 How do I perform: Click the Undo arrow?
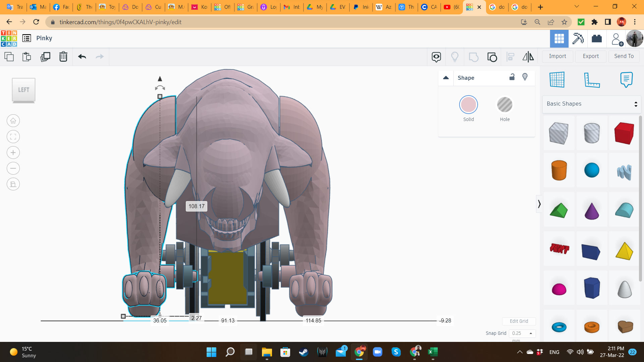(x=82, y=57)
